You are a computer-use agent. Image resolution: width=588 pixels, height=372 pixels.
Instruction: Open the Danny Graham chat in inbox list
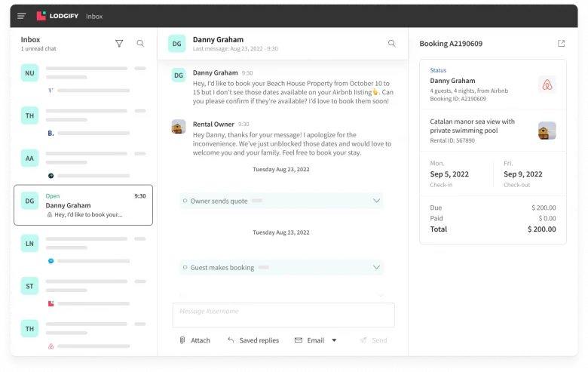click(83, 205)
